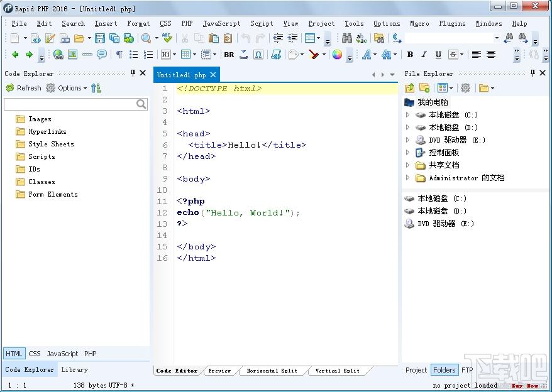Viewport: 552px width, 392px height.
Task: Go back with the green left arrow
Action: tap(15, 55)
